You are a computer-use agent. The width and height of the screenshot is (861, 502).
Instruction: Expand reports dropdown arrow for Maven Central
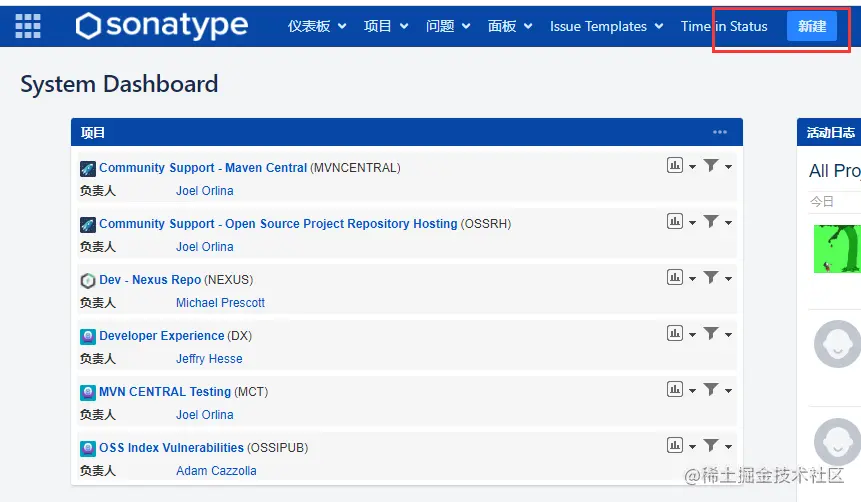point(692,167)
